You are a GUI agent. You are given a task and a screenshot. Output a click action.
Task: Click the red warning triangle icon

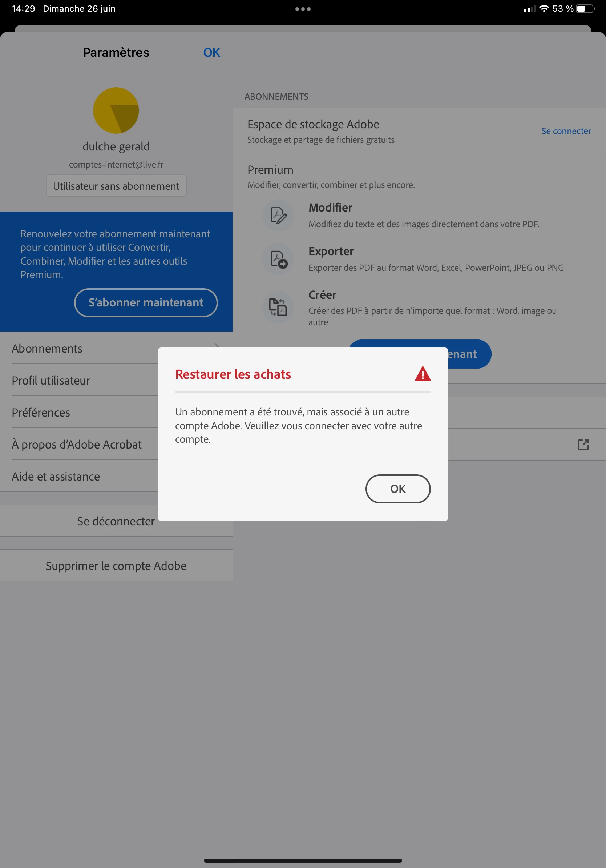point(423,374)
